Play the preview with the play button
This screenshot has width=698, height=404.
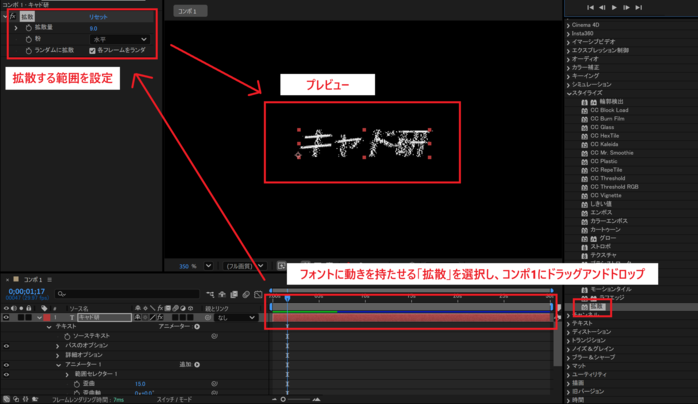coord(614,7)
